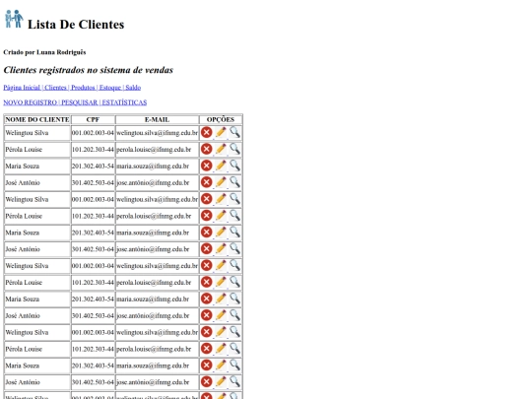
Task: Edit the first Welington Silva row with pencil
Action: coord(221,132)
